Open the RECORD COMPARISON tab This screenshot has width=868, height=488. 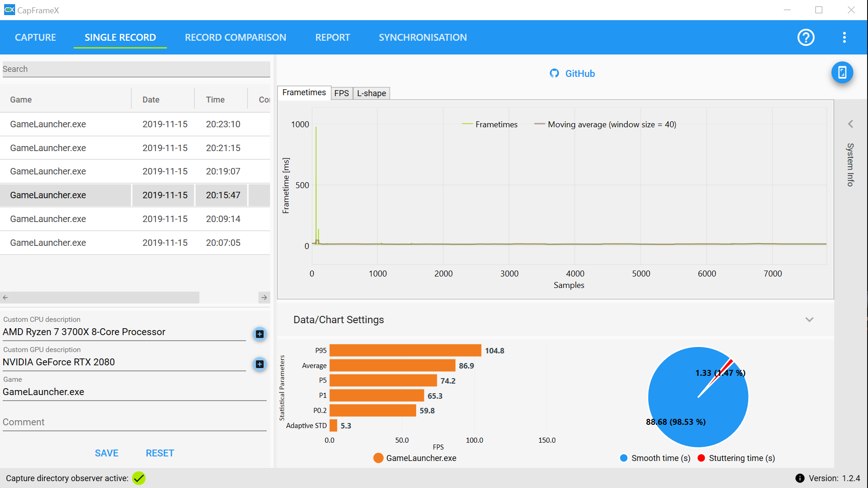(x=236, y=37)
